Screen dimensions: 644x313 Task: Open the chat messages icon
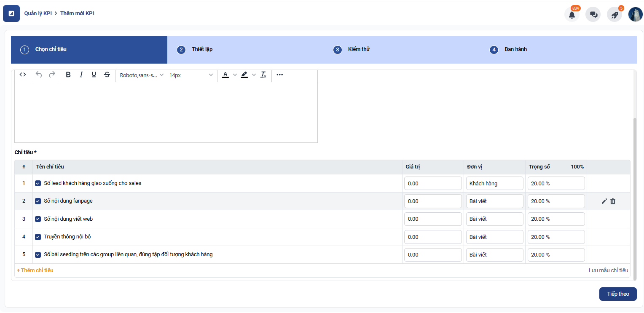point(593,15)
